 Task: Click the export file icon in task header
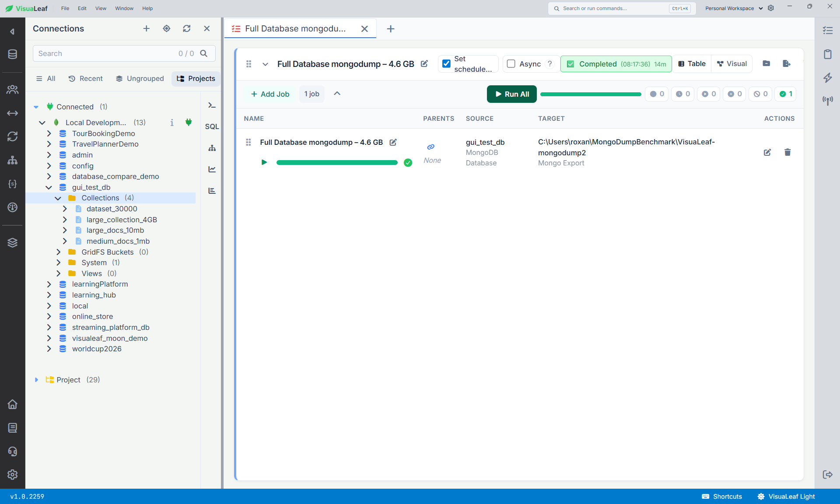coord(786,63)
